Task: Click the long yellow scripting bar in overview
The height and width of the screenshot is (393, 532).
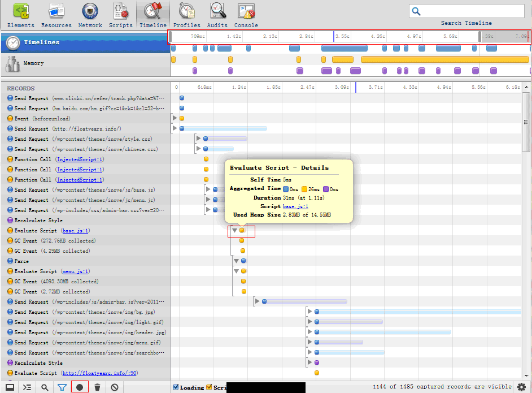Action: tap(445, 59)
